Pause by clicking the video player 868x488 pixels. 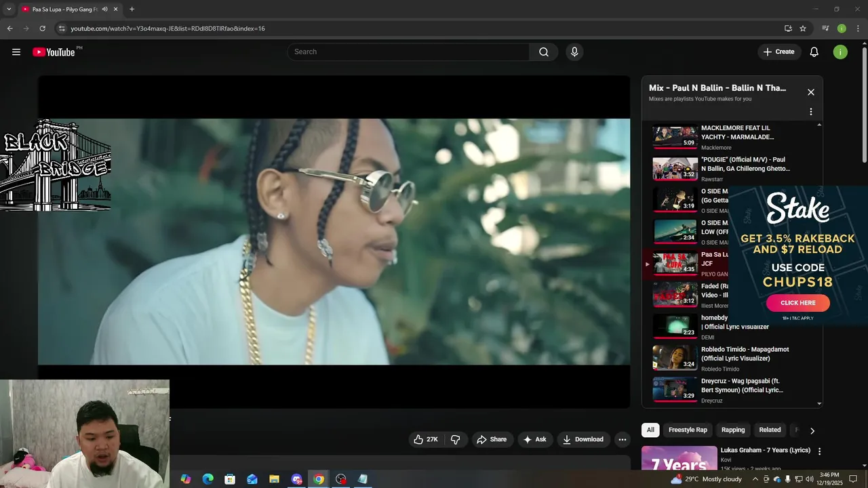[334, 242]
